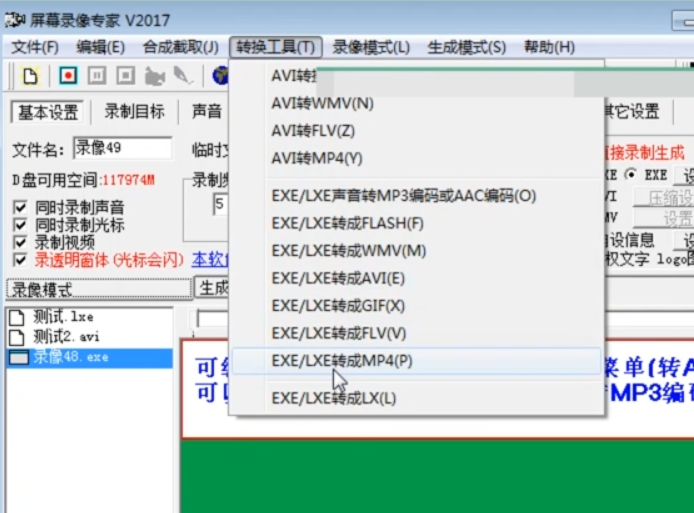Toggle 录制视频 checkbox
The width and height of the screenshot is (694, 513).
(x=20, y=243)
